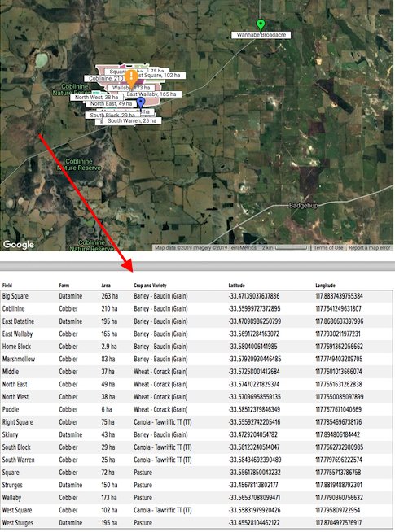The width and height of the screenshot is (395, 532).
Task: Click the Google logo on the map
Action: point(19,244)
